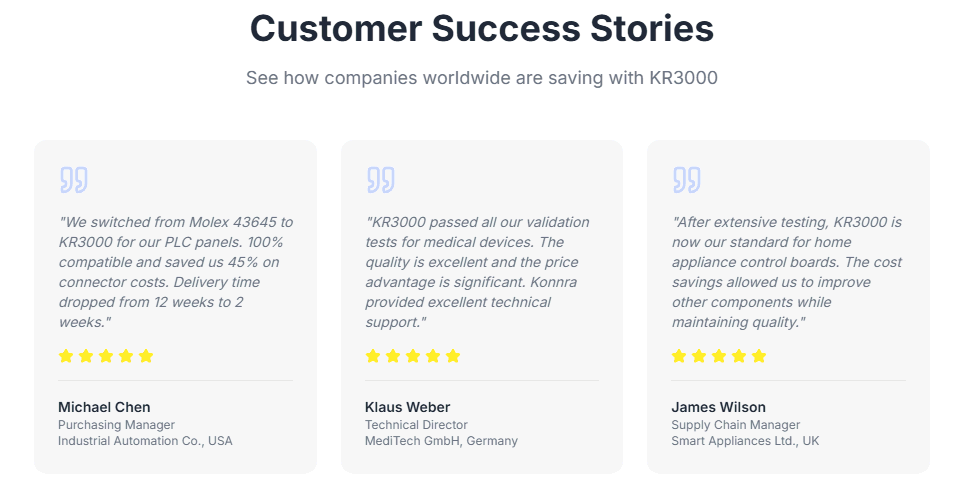
Task: Click the Customer Success Stories heading
Action: point(481,29)
